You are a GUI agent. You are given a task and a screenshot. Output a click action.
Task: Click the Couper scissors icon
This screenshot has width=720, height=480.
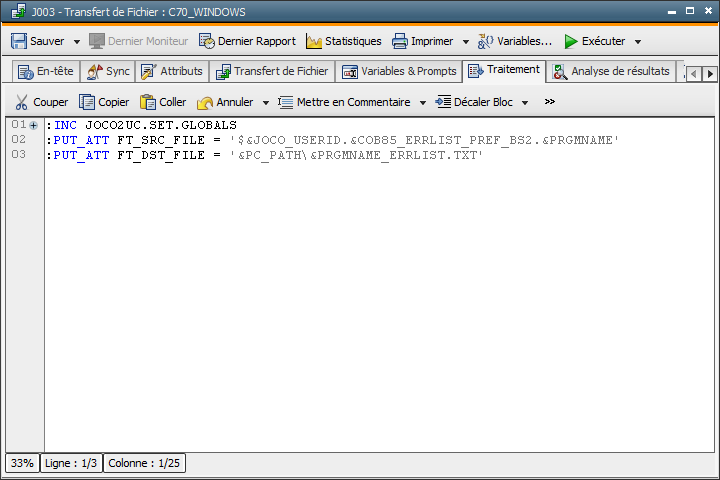[x=21, y=102]
